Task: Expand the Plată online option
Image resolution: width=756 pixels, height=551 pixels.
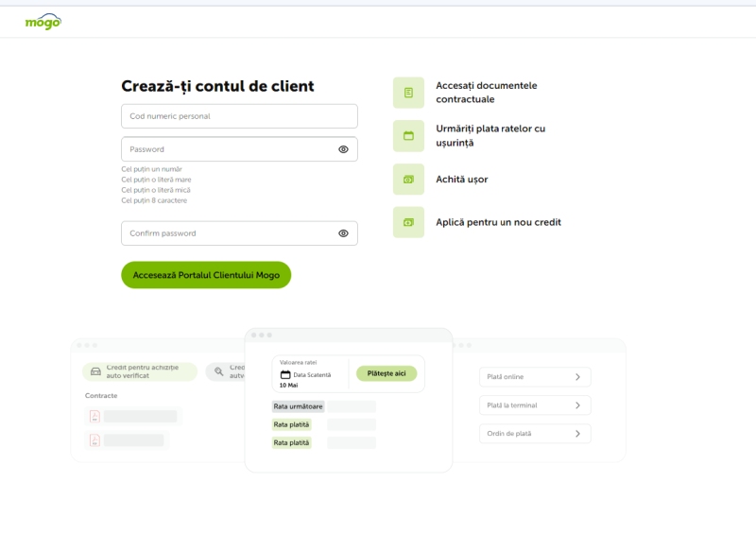Action: coord(577,377)
